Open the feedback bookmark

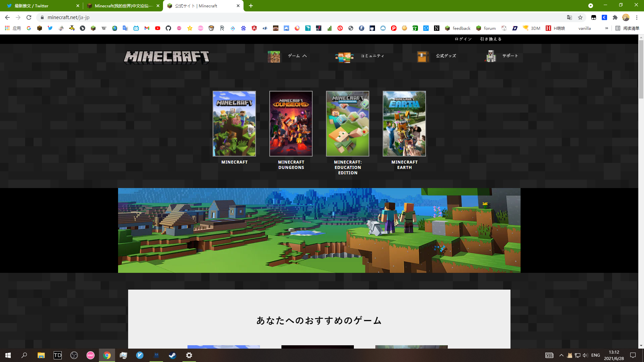tap(458, 28)
